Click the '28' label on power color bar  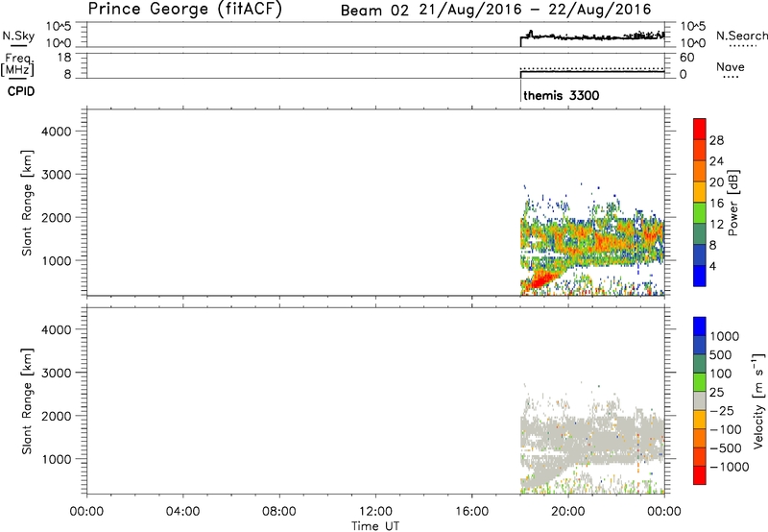[x=716, y=140]
